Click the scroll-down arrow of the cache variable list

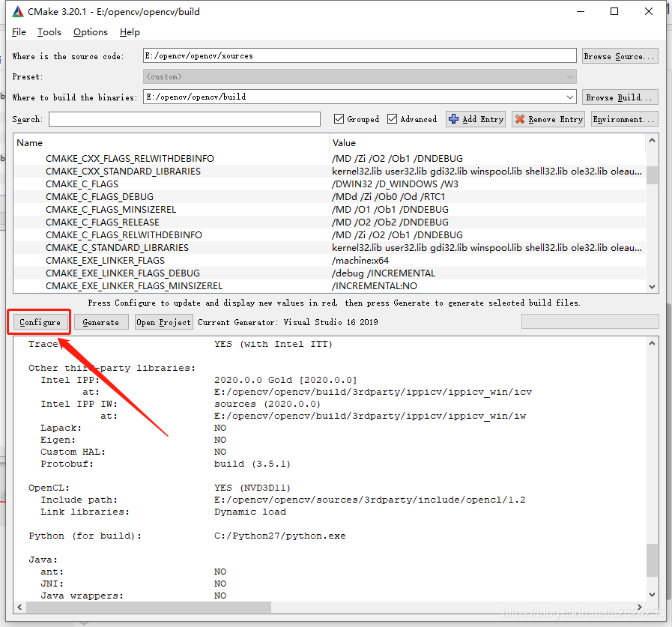[x=652, y=287]
